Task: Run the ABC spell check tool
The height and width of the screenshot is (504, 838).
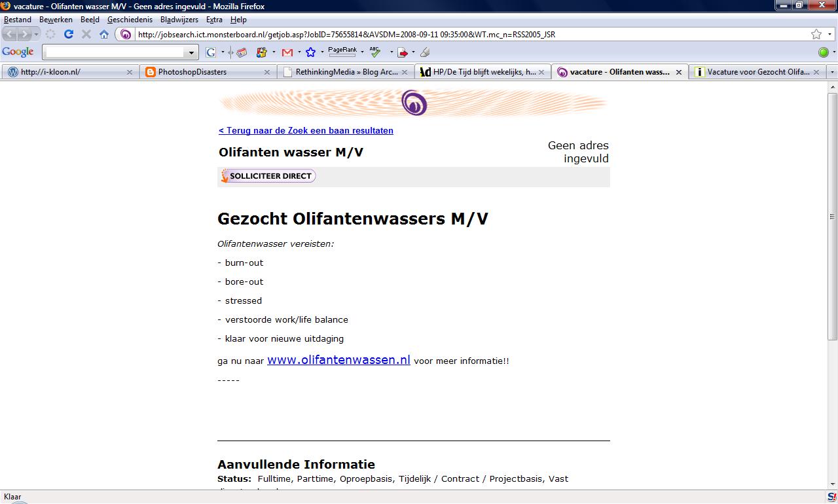Action: pyautogui.click(x=375, y=52)
